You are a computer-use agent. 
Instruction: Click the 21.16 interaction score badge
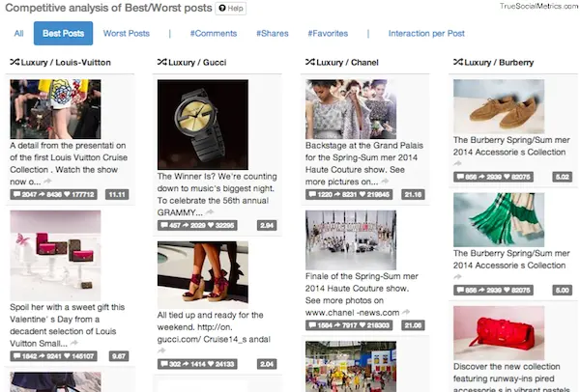[413, 194]
